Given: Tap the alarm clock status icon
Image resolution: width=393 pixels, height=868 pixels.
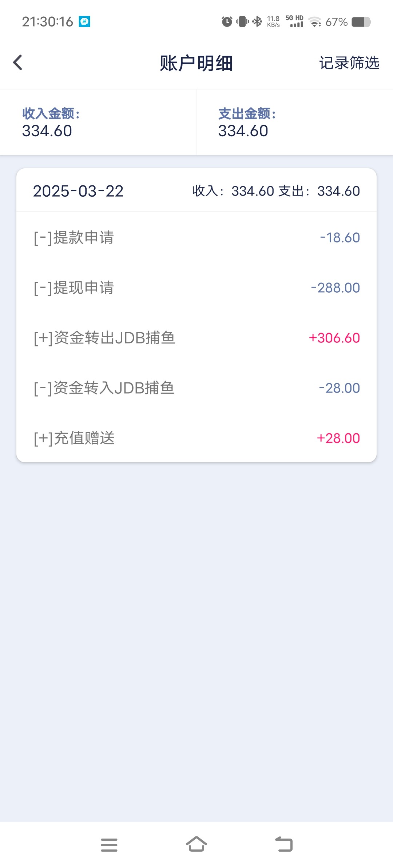Looking at the screenshot, I should tap(227, 22).
